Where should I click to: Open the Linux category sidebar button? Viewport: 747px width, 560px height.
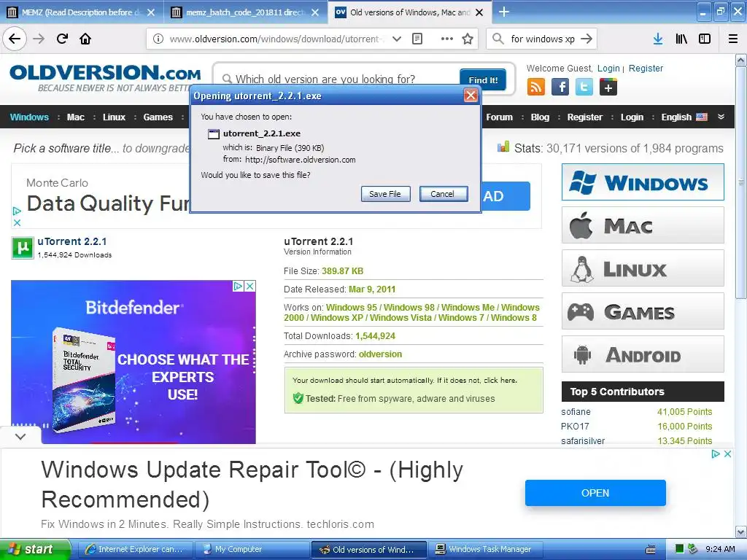pos(643,268)
